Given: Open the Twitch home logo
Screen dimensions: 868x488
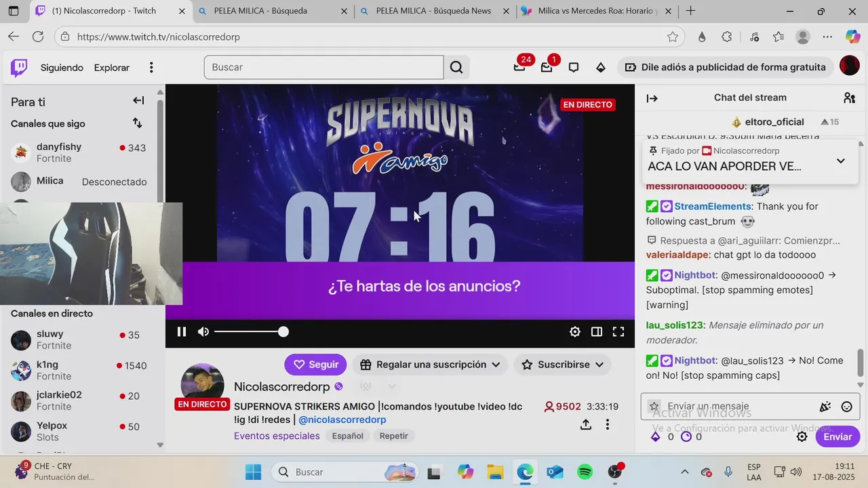Looking at the screenshot, I should pos(19,67).
